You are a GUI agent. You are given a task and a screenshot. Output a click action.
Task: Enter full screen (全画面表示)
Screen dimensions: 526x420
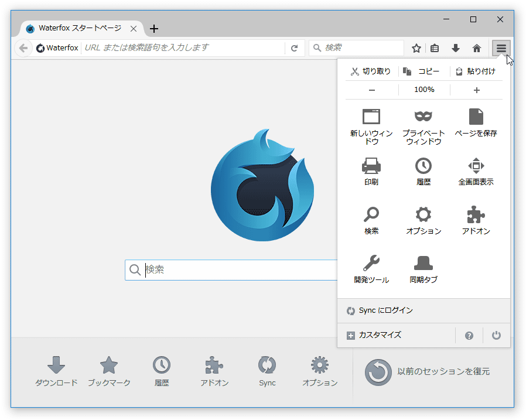click(476, 172)
